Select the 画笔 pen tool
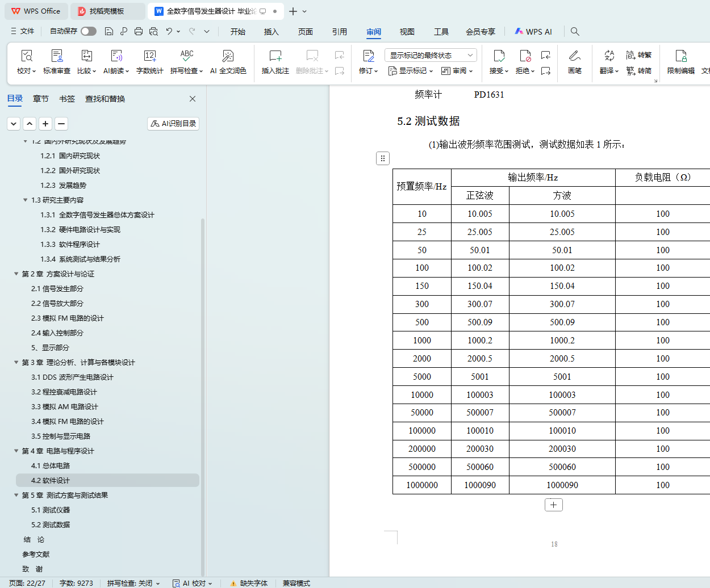The height and width of the screenshot is (588, 710). 574,56
